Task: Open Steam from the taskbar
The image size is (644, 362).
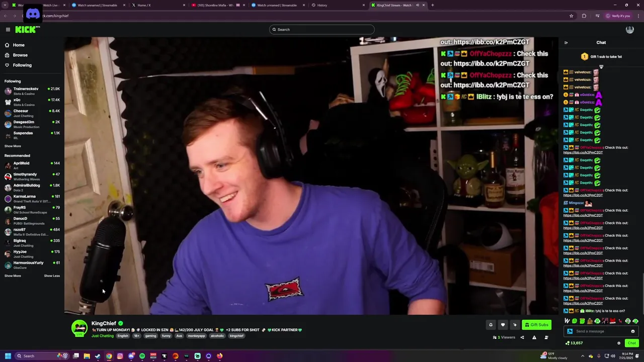Action: 98,356
